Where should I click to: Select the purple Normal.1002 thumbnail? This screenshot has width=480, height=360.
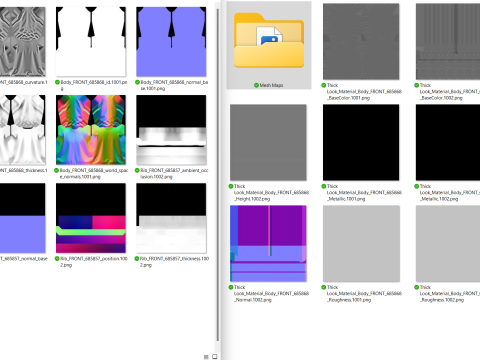pos(268,244)
